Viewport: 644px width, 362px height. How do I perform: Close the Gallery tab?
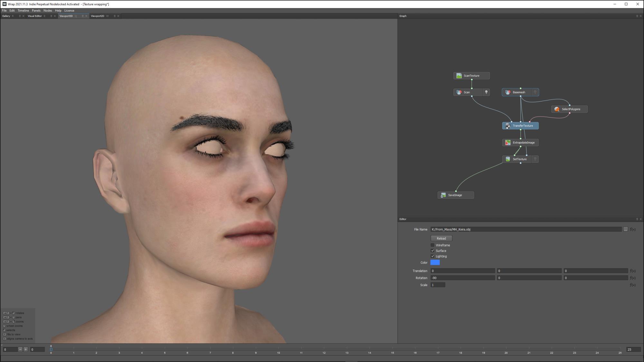23,16
